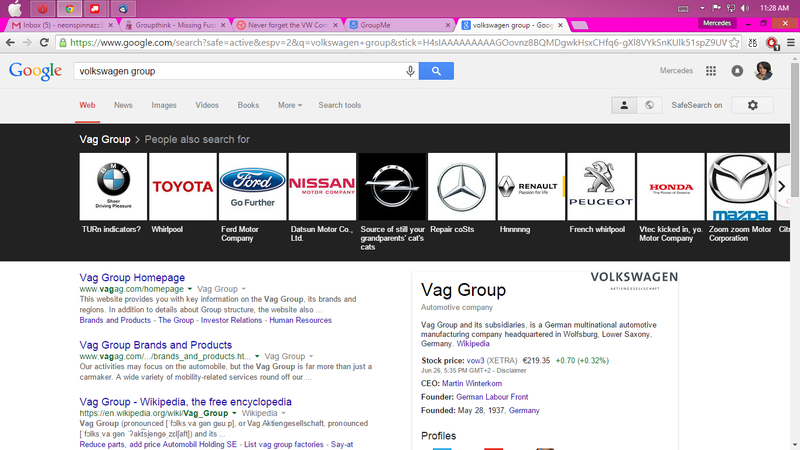Select the Images search tab

pos(164,105)
